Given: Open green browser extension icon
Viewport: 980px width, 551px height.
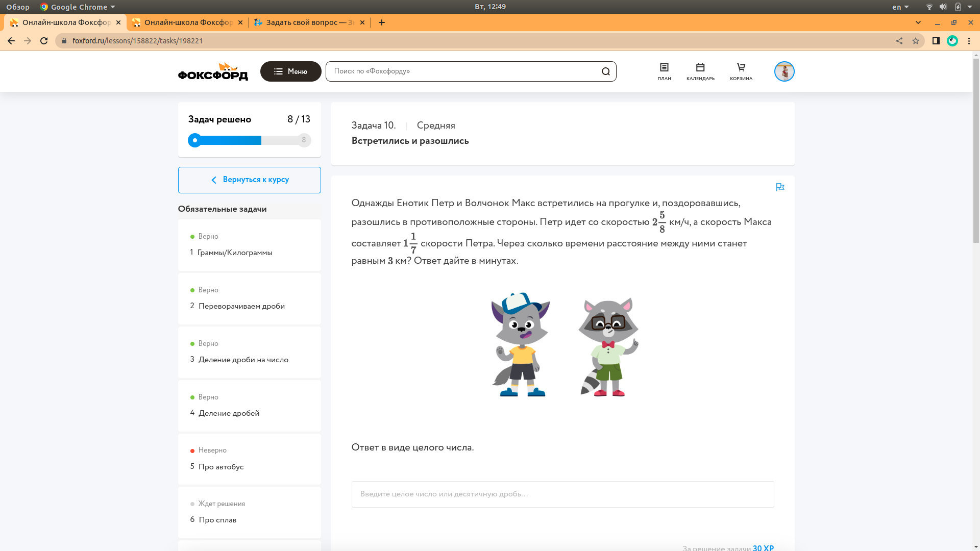Looking at the screenshot, I should [952, 41].
